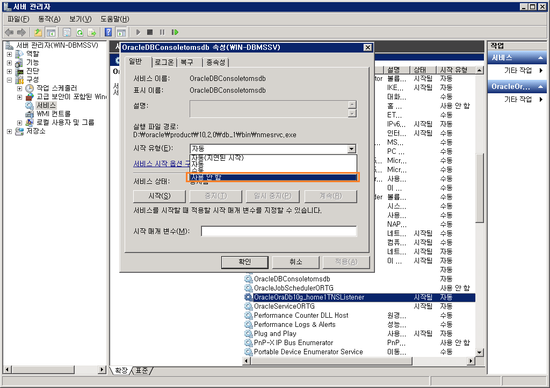Open the 보기(V) menu
550x388 pixels.
80,19
